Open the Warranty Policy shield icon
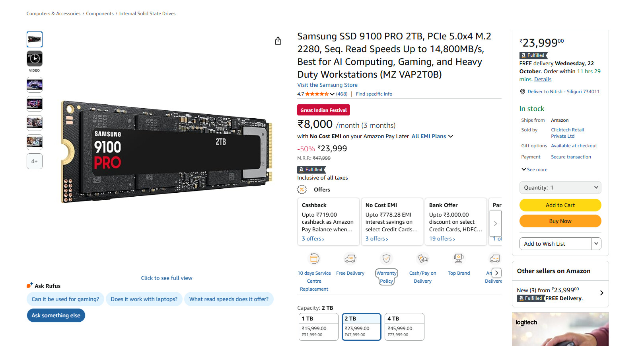The width and height of the screenshot is (644, 346). coord(386,259)
